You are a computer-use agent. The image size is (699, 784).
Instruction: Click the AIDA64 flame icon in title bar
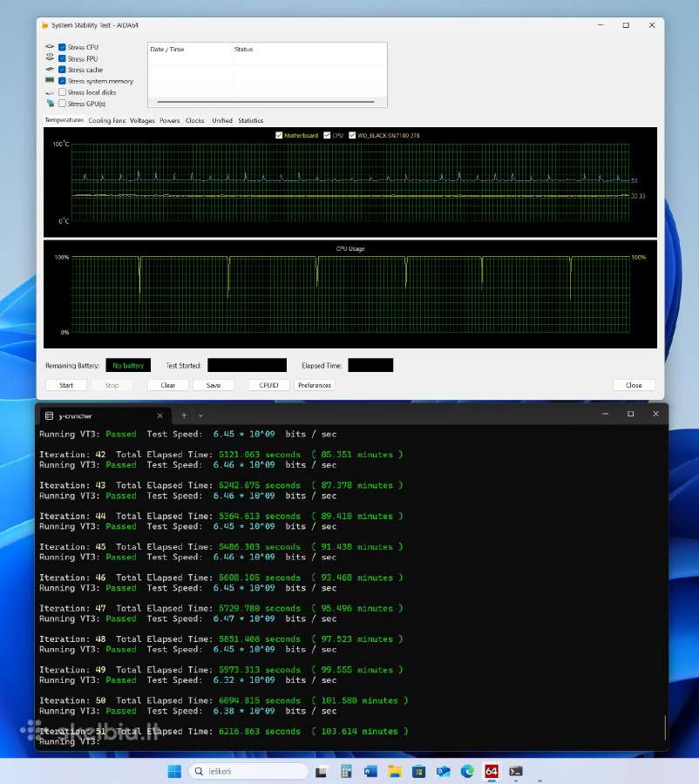[x=45, y=25]
